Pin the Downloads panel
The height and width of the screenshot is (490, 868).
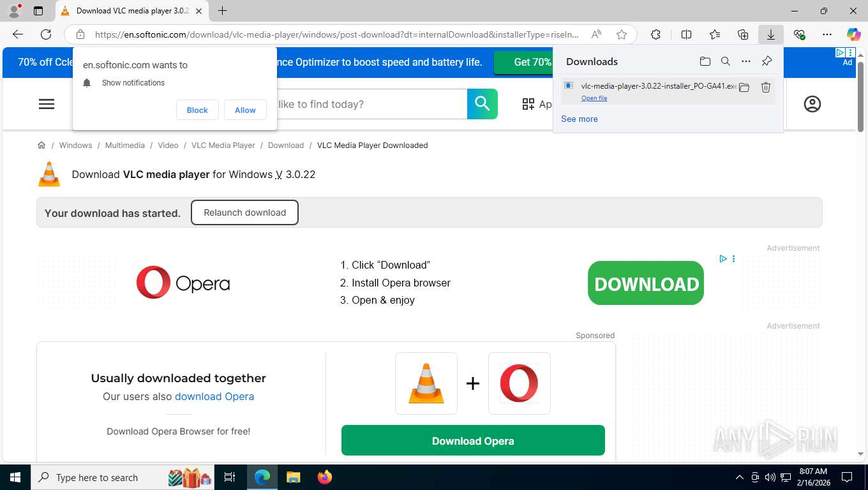pyautogui.click(x=767, y=61)
